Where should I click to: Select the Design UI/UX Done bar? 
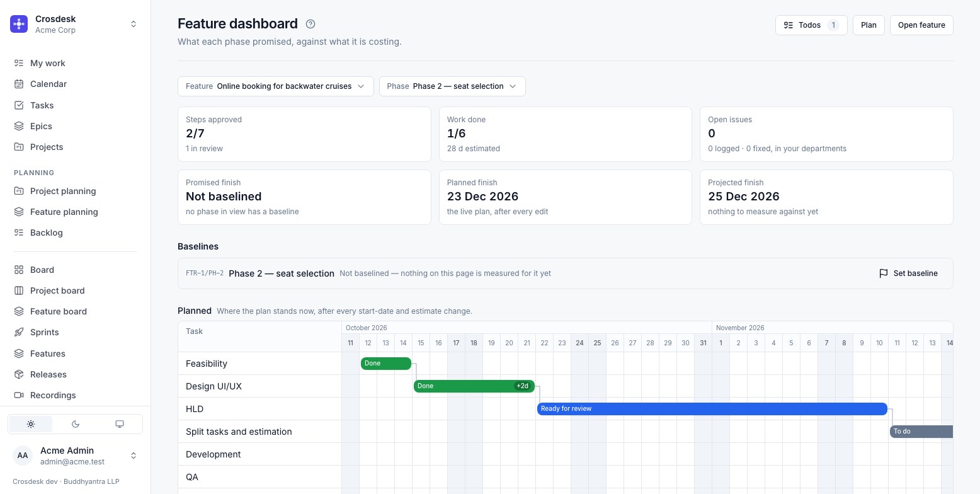[x=474, y=386]
